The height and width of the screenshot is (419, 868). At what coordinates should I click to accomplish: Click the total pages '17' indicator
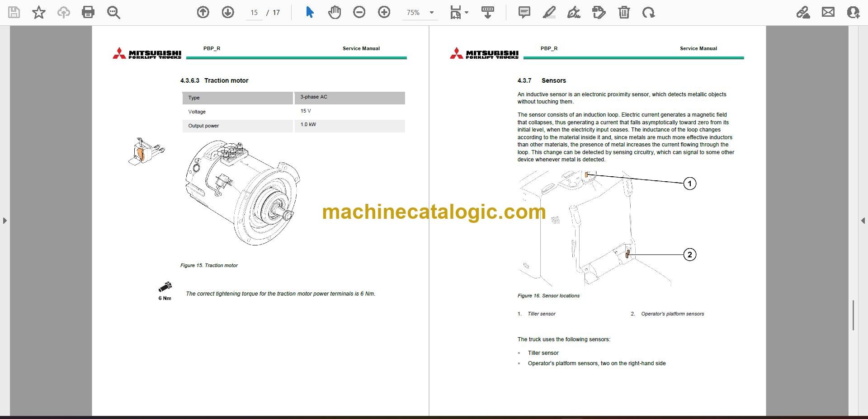(276, 13)
